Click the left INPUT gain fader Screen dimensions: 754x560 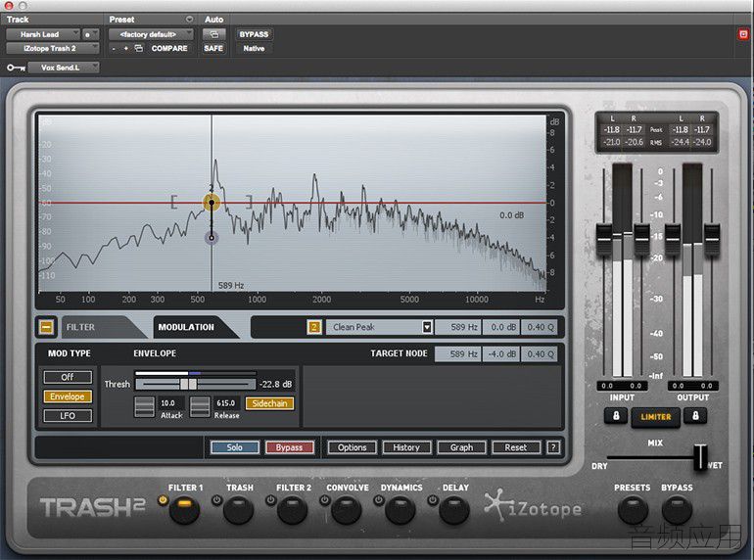tap(604, 239)
